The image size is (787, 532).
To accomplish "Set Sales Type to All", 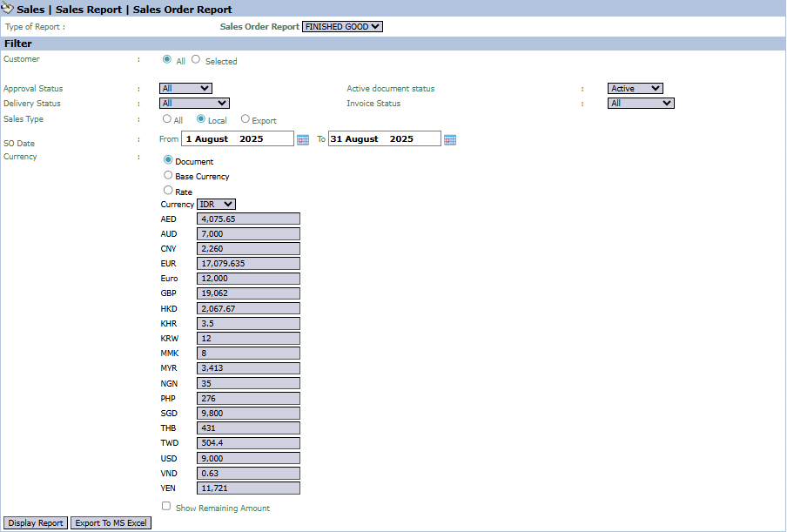I will pyautogui.click(x=167, y=119).
